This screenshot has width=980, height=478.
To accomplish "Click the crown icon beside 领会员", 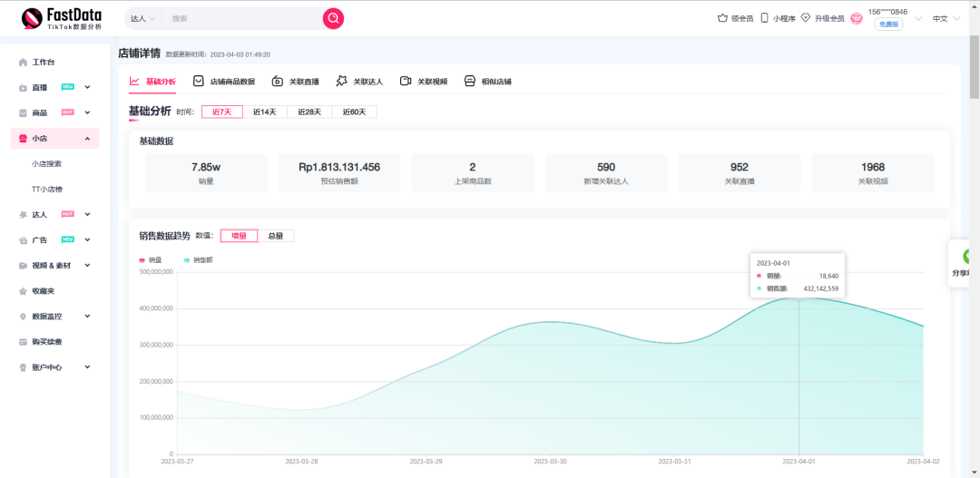I will tap(722, 18).
